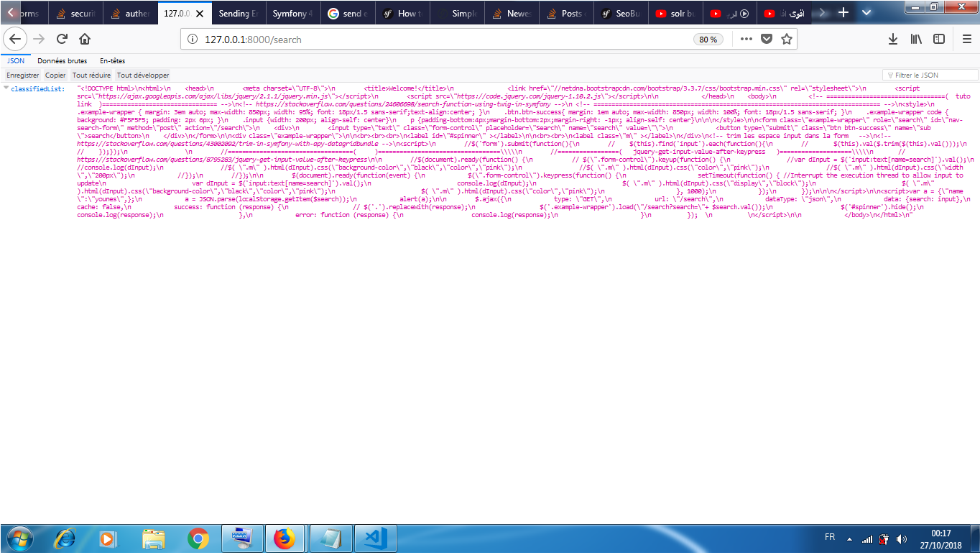This screenshot has height=555, width=980.
Task: Open the Firefox hamburger menu
Action: coord(966,39)
